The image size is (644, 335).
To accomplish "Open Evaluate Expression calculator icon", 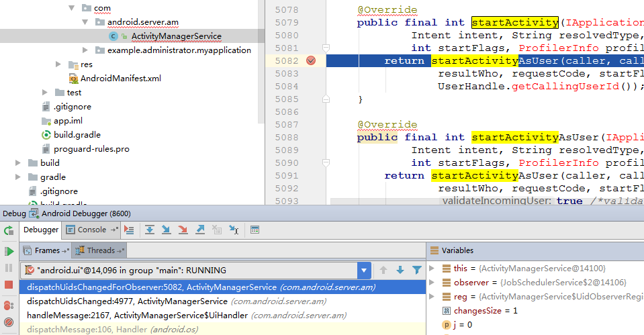I will 255,230.
